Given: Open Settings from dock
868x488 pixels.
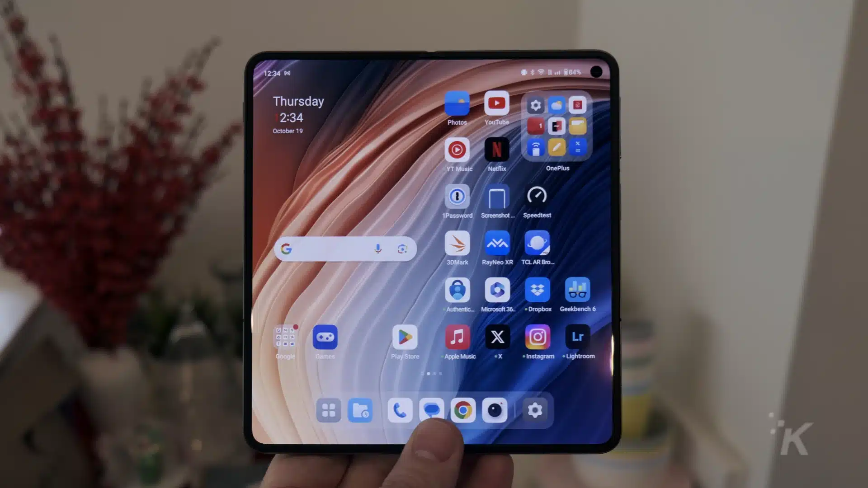Looking at the screenshot, I should [x=535, y=411].
